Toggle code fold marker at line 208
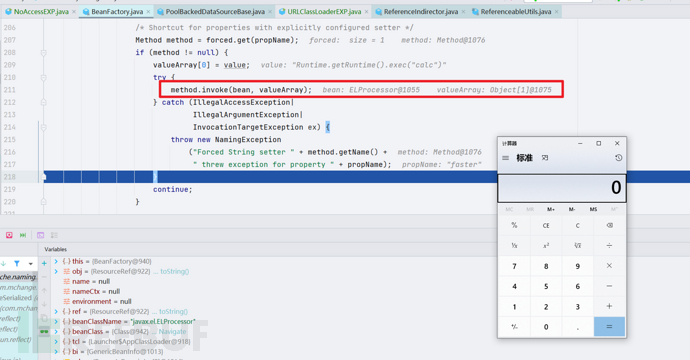This screenshot has width=690, height=360. point(43,53)
